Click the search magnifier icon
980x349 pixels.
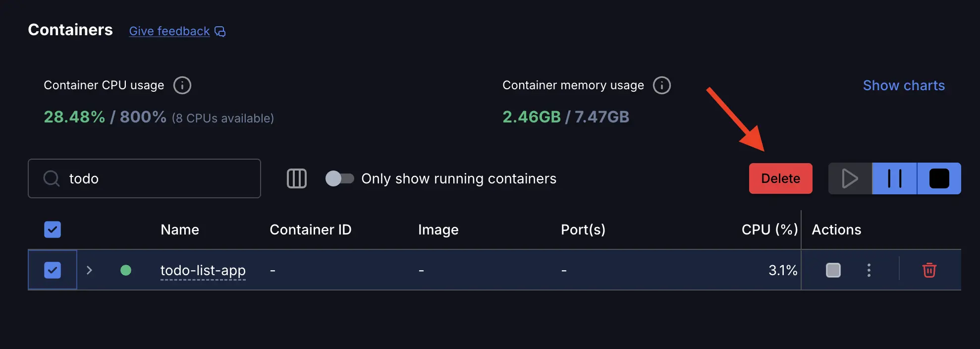tap(51, 178)
